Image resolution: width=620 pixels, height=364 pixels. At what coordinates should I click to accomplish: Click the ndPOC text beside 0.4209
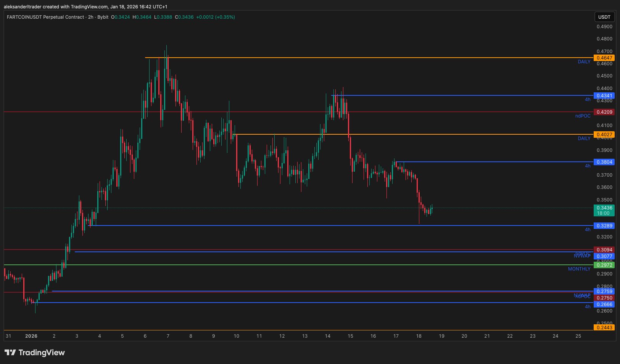(x=583, y=116)
